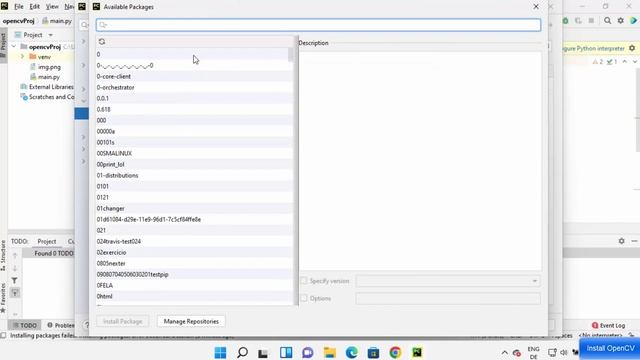Select the 00000a package
This screenshot has width=640, height=360.
click(194, 131)
